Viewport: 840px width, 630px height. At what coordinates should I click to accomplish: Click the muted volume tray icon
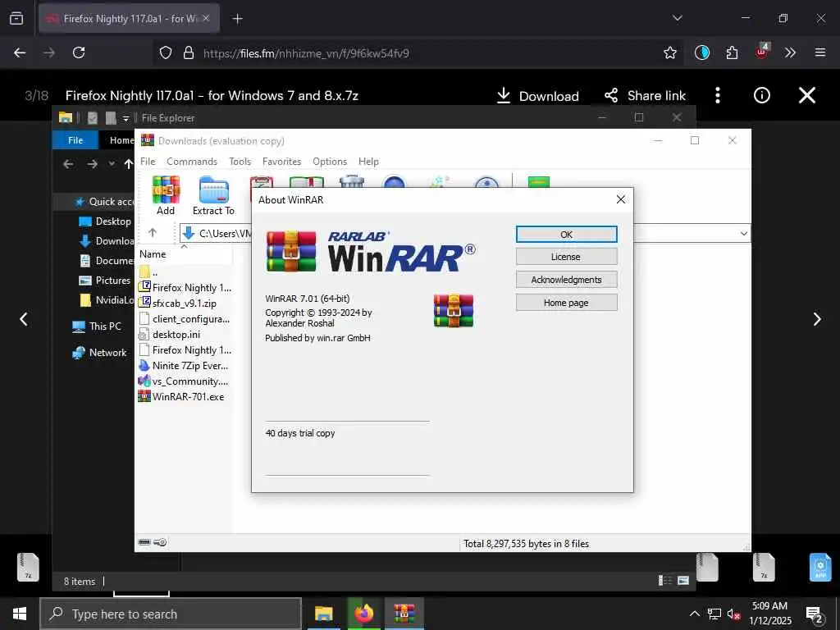coord(733,614)
